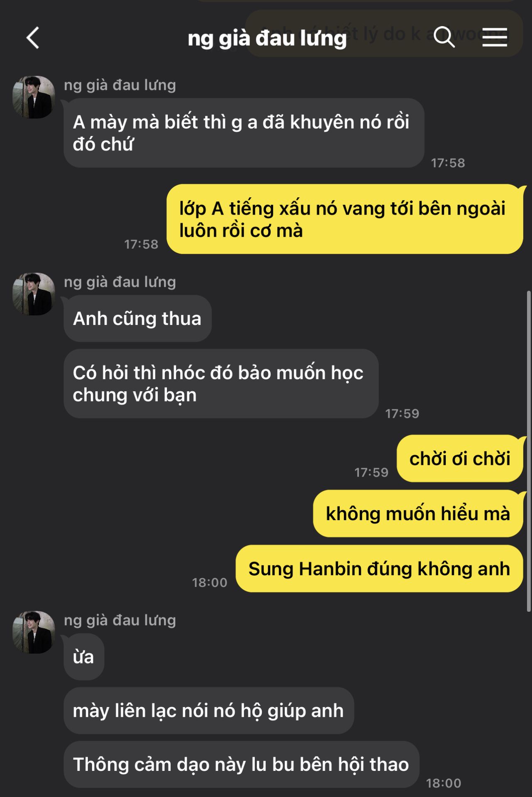Open avatar beside the "ừa" message
Viewport: 532px width, 797px height.
34,632
